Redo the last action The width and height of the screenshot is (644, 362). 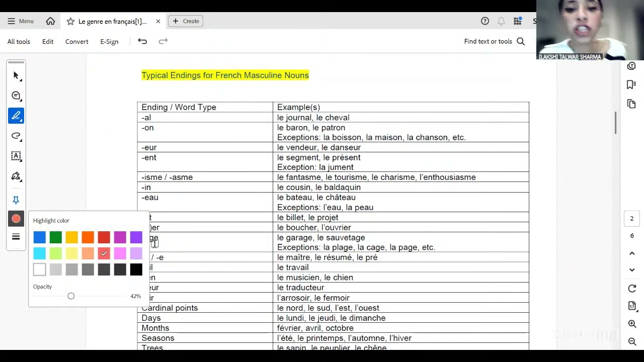click(x=163, y=41)
